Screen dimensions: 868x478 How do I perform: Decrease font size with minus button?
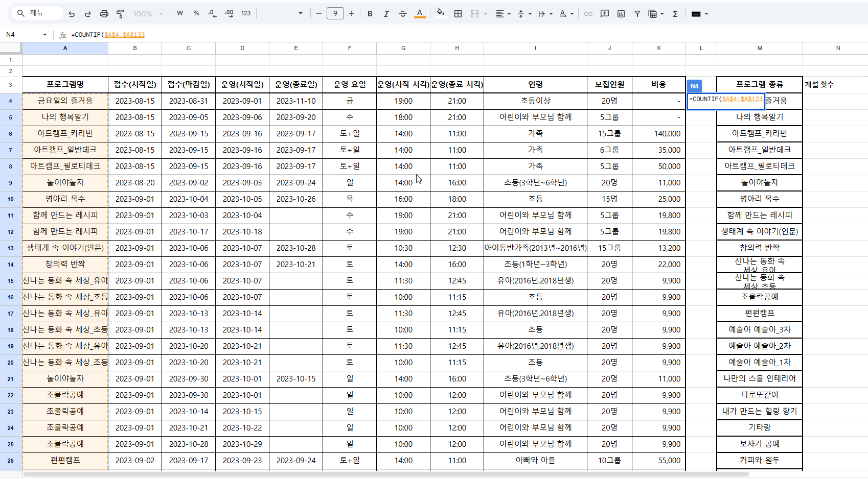(x=319, y=14)
